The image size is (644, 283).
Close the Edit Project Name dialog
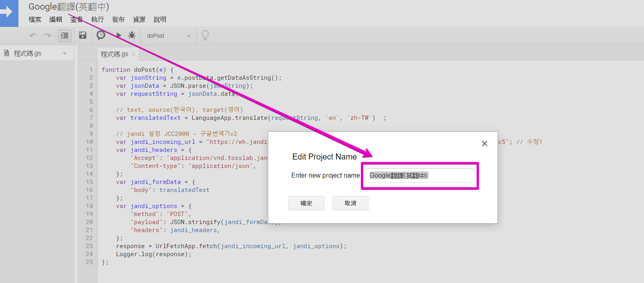point(485,144)
